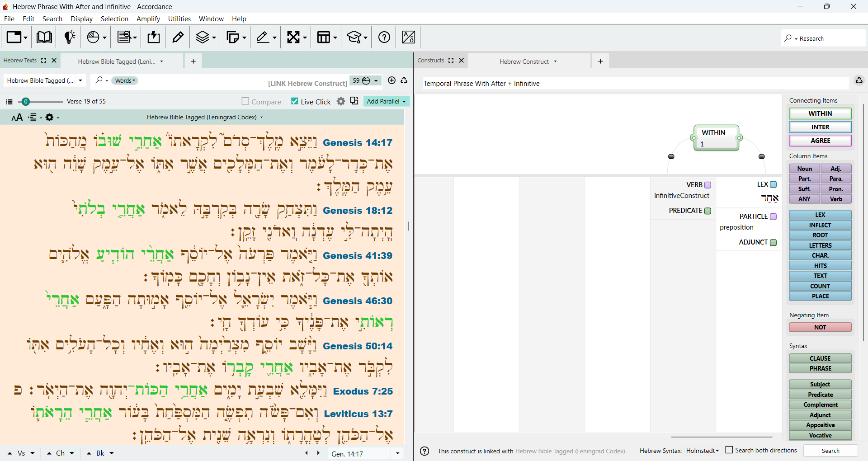Open the Hebrew Syntax Holmstedt dropdown

[702, 451]
